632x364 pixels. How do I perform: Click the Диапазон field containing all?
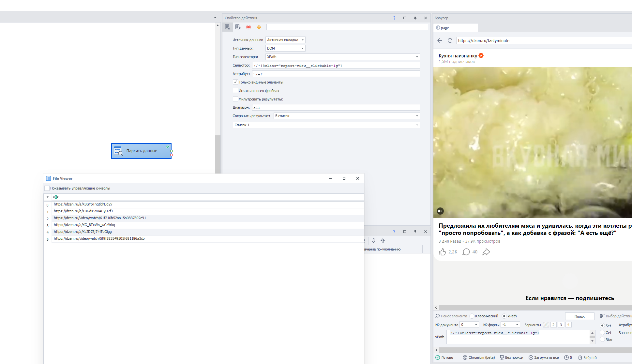pos(336,107)
